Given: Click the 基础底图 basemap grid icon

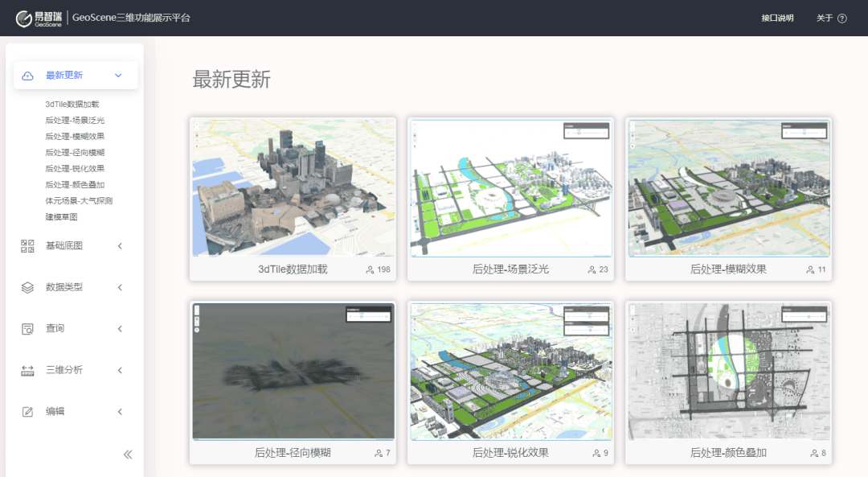Looking at the screenshot, I should 25,246.
